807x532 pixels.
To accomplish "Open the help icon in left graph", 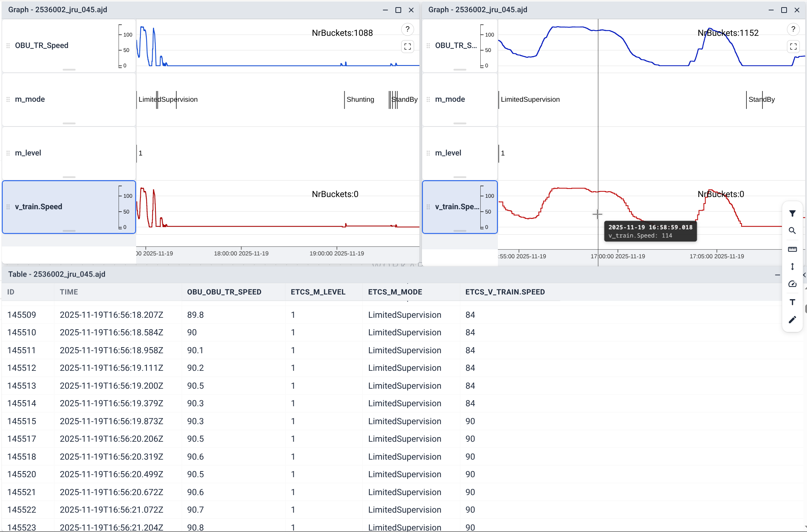I will (407, 29).
